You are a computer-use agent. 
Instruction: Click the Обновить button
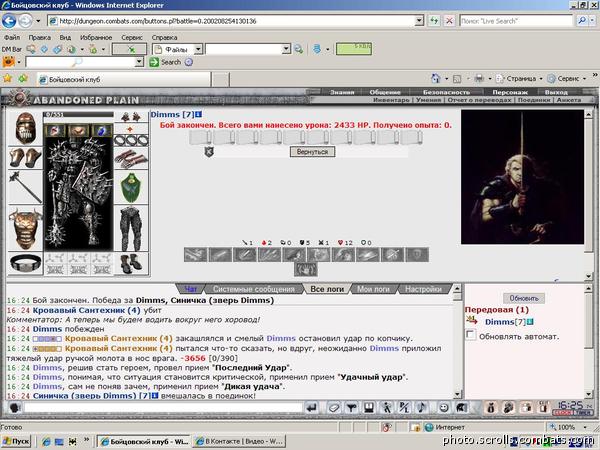524,298
